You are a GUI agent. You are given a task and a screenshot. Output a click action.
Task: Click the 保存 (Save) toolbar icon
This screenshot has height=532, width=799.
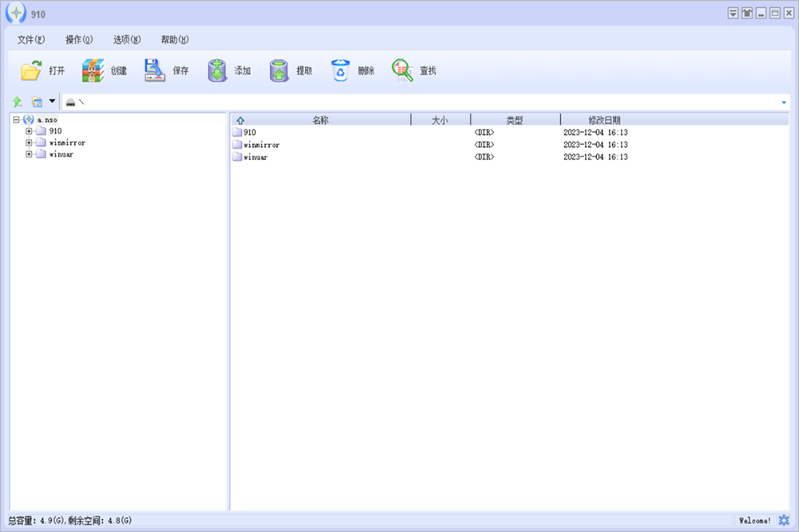click(x=155, y=71)
